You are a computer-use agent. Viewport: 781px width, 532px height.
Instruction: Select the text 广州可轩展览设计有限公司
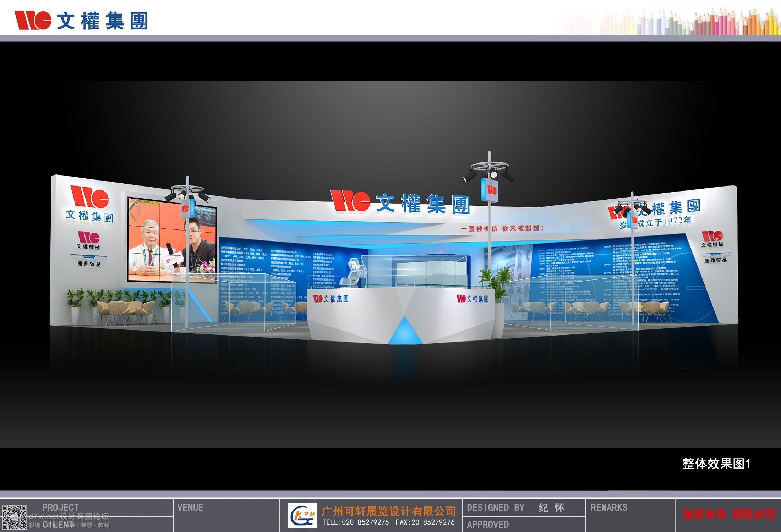[389, 511]
